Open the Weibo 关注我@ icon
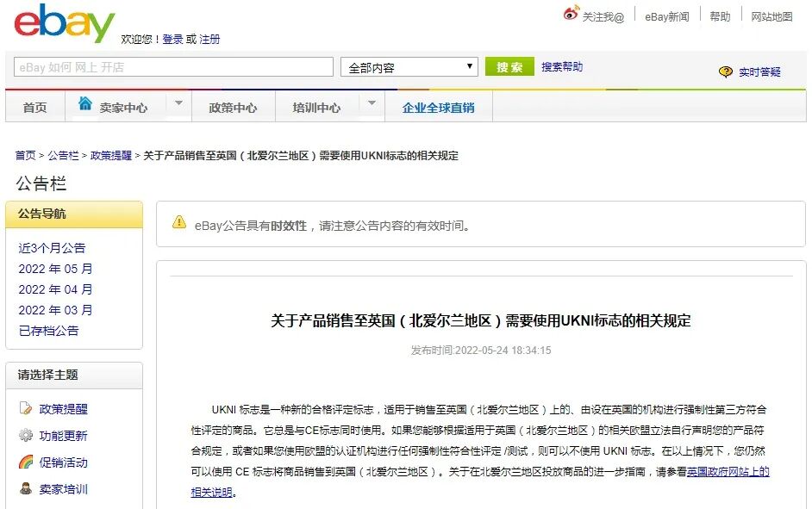 pyautogui.click(x=569, y=12)
